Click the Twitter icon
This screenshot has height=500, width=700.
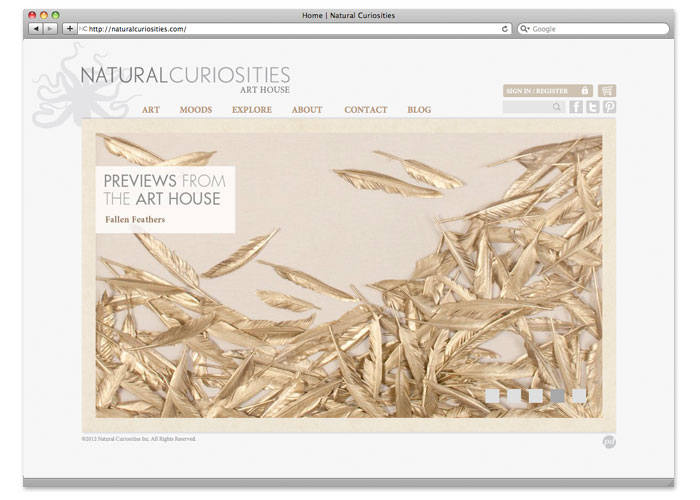pyautogui.click(x=593, y=107)
